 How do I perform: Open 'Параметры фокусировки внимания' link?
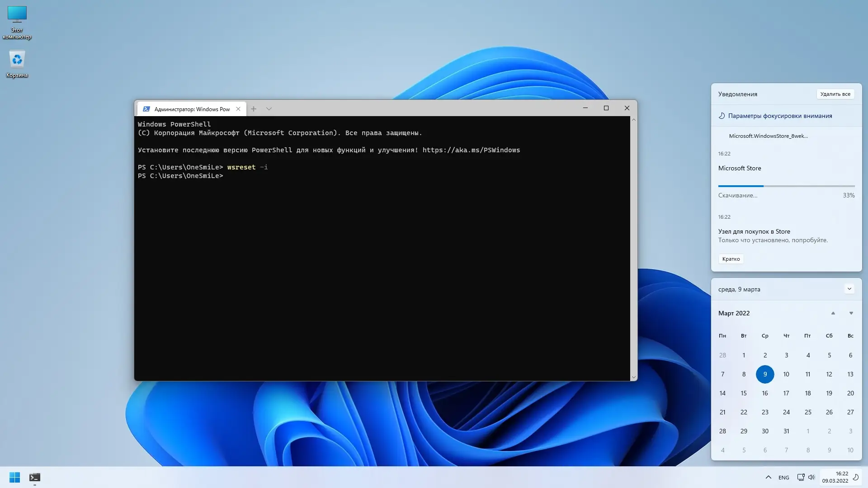[x=779, y=116]
